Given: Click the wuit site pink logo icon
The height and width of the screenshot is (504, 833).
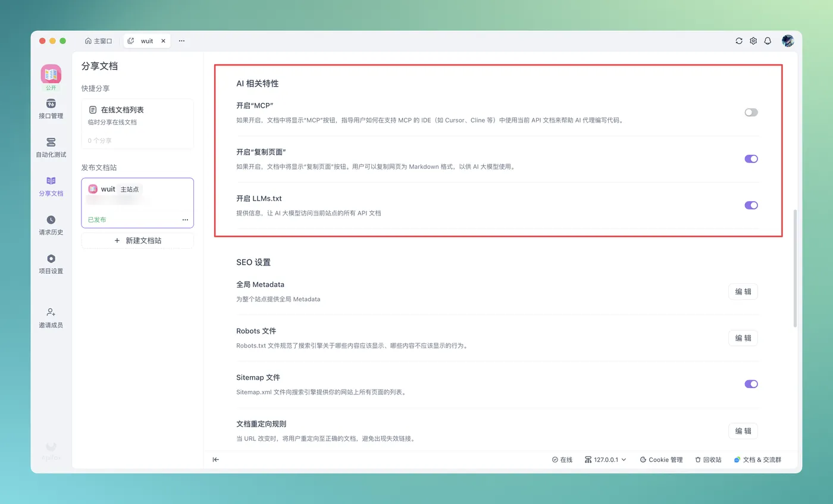Looking at the screenshot, I should [x=93, y=189].
